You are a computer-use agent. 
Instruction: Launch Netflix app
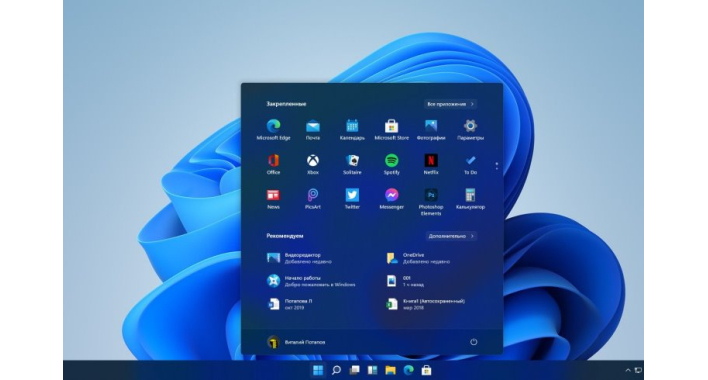click(x=431, y=164)
